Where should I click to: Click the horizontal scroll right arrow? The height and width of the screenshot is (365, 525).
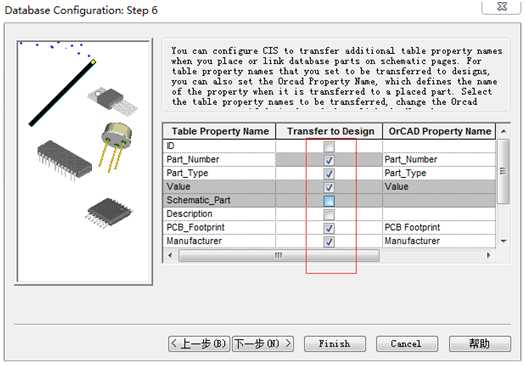(489, 256)
